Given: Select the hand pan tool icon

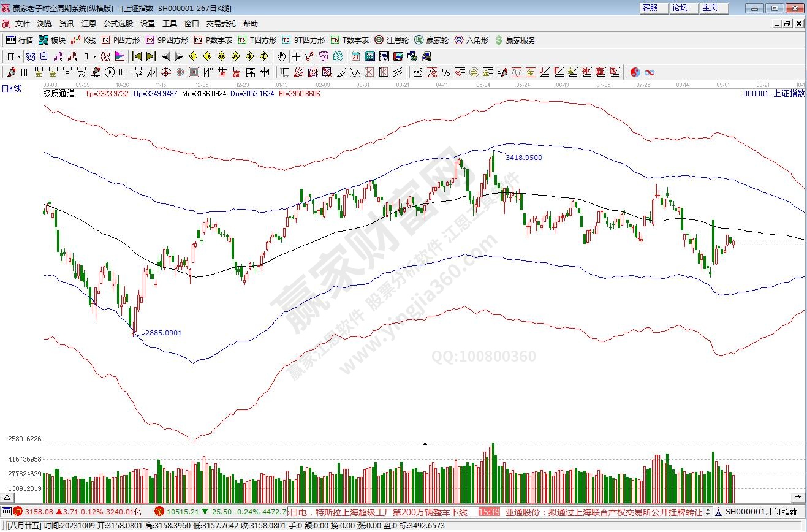Looking at the screenshot, I should [x=281, y=56].
